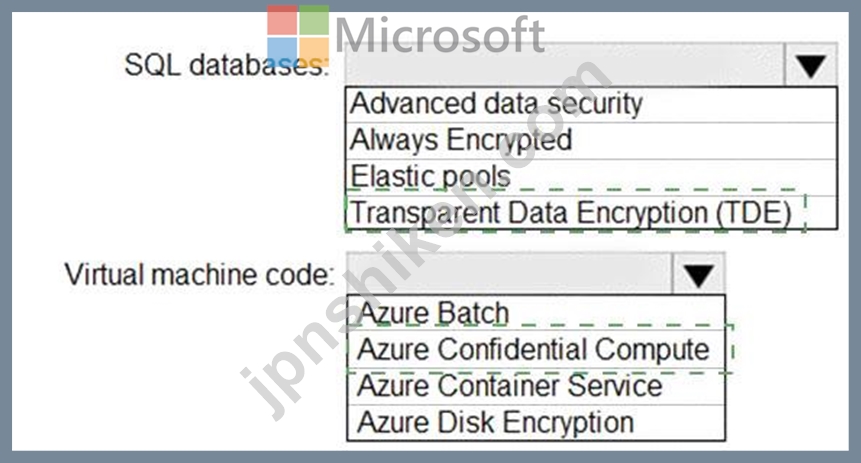Choose Azure Confidential Compute

536,349
